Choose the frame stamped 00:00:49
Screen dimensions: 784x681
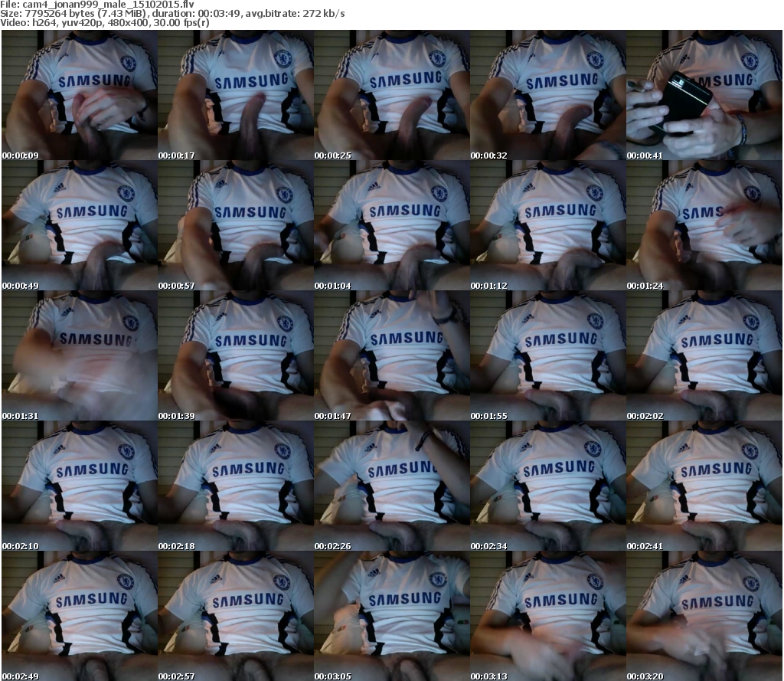[x=80, y=225]
